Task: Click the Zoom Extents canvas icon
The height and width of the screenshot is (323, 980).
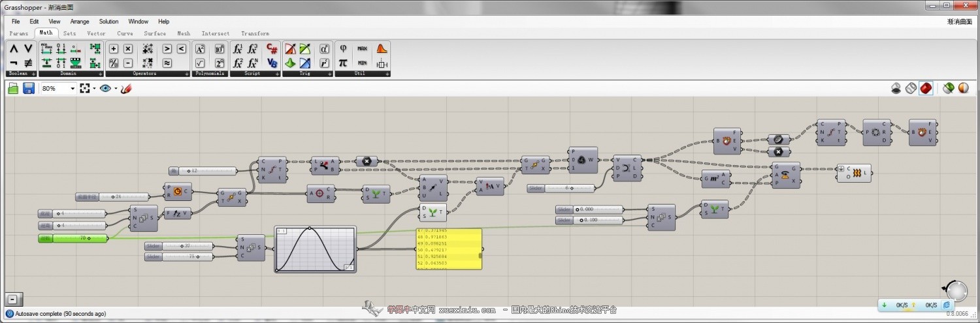Action: tap(84, 88)
